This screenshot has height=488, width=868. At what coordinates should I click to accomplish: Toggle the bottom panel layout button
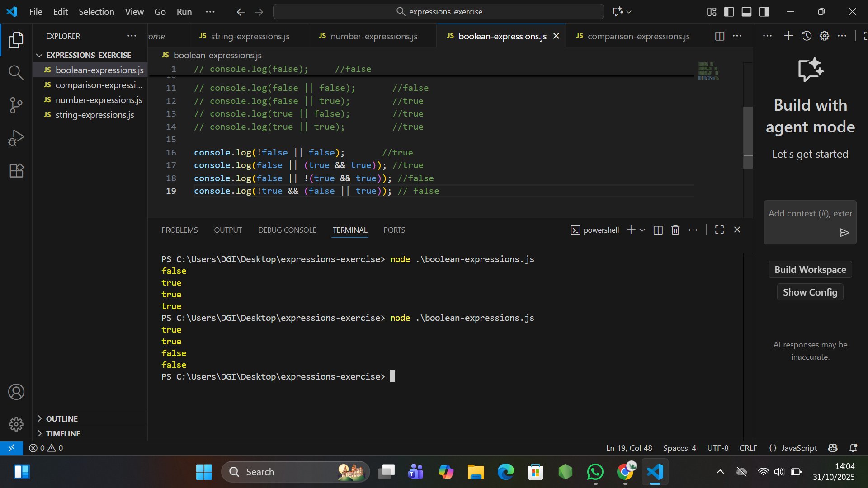pyautogui.click(x=746, y=12)
